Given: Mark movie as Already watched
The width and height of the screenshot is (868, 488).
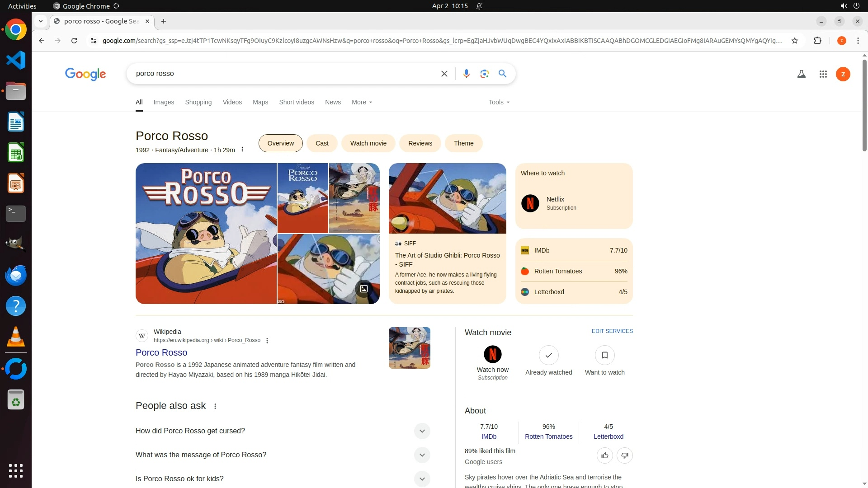Looking at the screenshot, I should (548, 356).
